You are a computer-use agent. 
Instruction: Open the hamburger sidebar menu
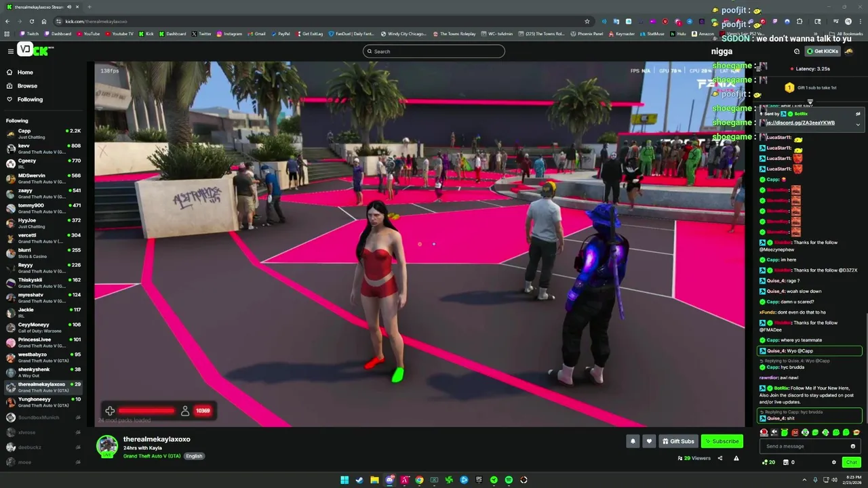tap(10, 51)
